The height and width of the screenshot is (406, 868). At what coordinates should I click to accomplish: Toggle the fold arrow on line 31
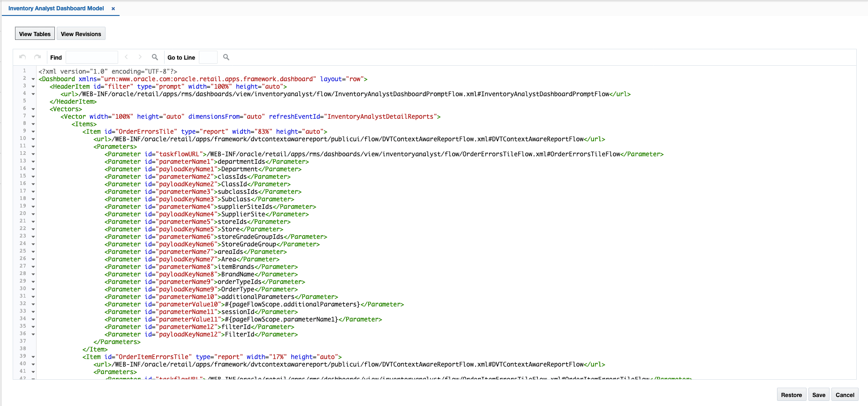33,297
